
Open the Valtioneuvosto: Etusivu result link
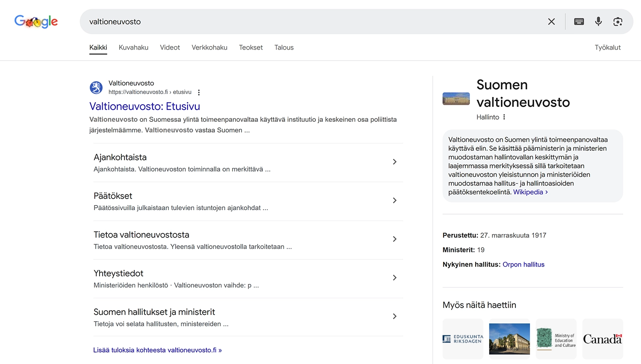click(x=144, y=106)
